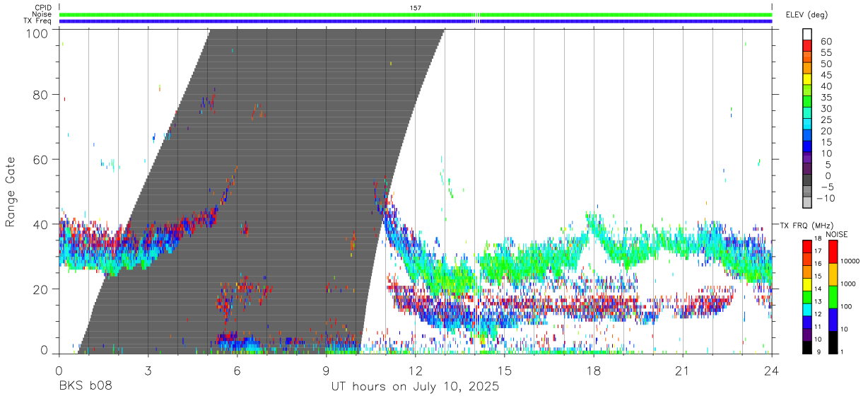
Task: Click the 20 tick label on range axis
Action: click(41, 289)
